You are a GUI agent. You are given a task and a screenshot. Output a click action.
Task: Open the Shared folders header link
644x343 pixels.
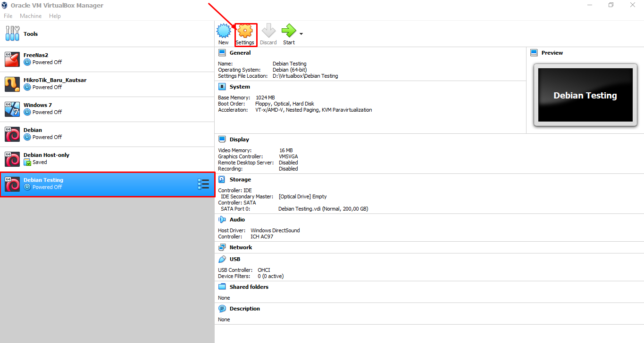[249, 287]
